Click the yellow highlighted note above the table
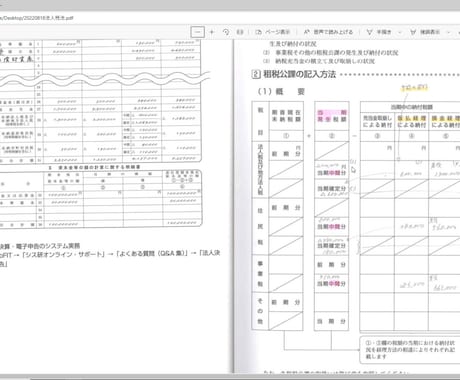 point(414,87)
